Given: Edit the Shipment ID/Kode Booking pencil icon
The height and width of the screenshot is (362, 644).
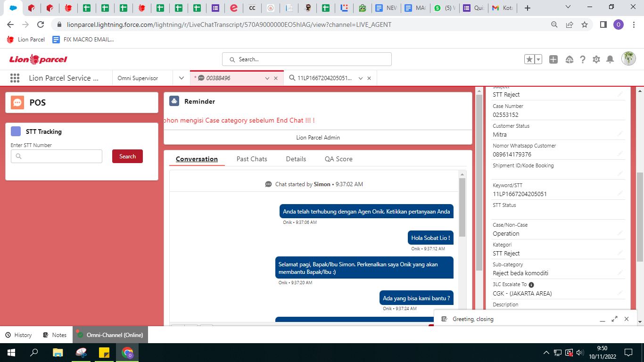Looking at the screenshot, I should point(620,174).
